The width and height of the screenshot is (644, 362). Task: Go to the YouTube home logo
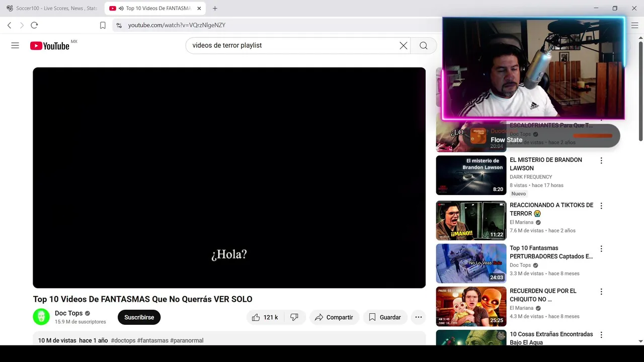(x=49, y=46)
